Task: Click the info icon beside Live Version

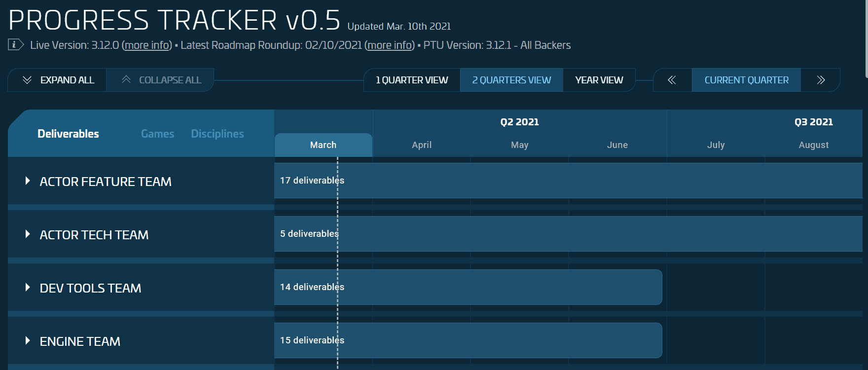Action: [15, 45]
